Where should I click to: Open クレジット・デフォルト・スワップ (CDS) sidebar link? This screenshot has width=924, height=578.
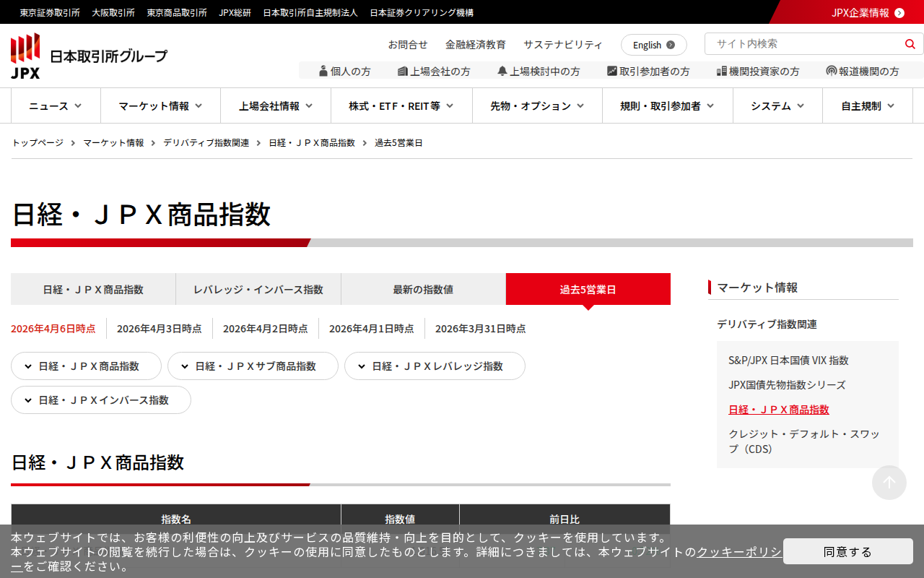click(x=804, y=441)
